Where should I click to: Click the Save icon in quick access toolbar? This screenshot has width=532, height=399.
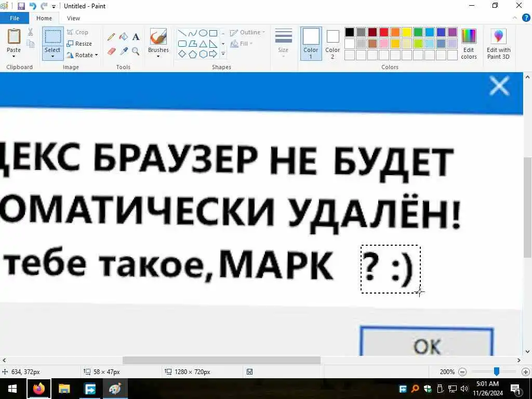[21, 6]
